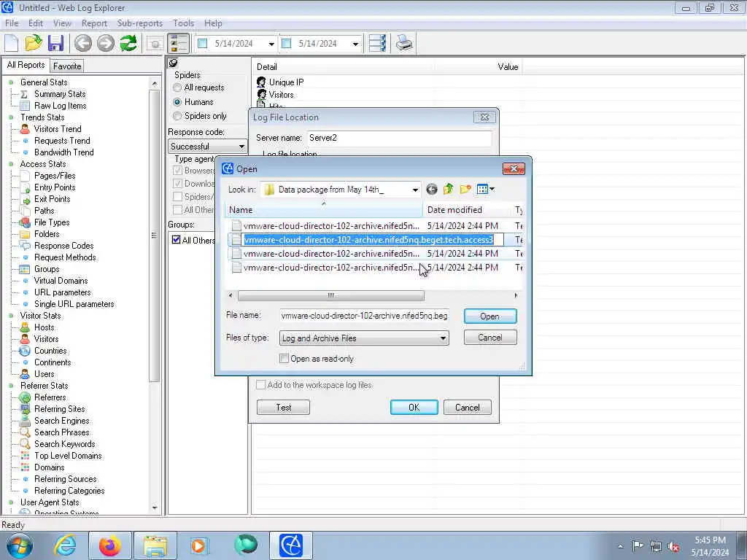The height and width of the screenshot is (560, 747).
Task: Open the start date dropdown arrow
Action: [x=271, y=44]
